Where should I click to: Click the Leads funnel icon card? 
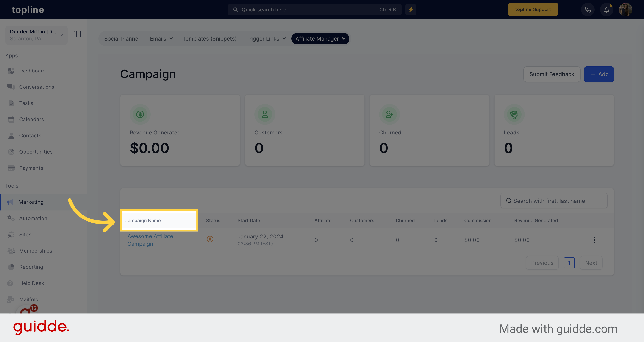tap(514, 115)
